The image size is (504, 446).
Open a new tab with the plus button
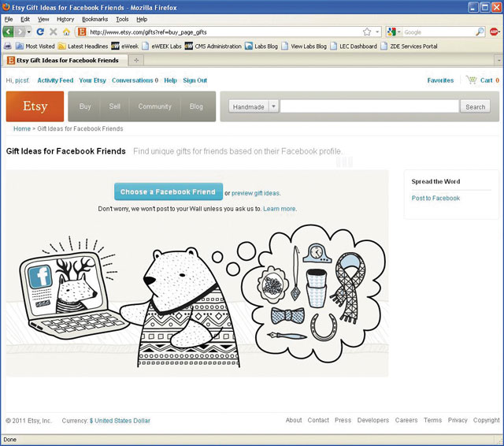pos(136,60)
